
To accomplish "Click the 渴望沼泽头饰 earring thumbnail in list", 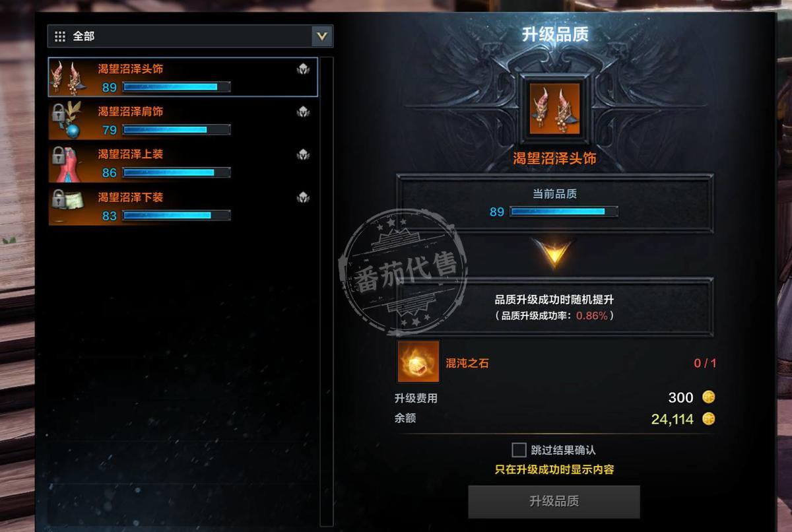I will click(x=69, y=77).
